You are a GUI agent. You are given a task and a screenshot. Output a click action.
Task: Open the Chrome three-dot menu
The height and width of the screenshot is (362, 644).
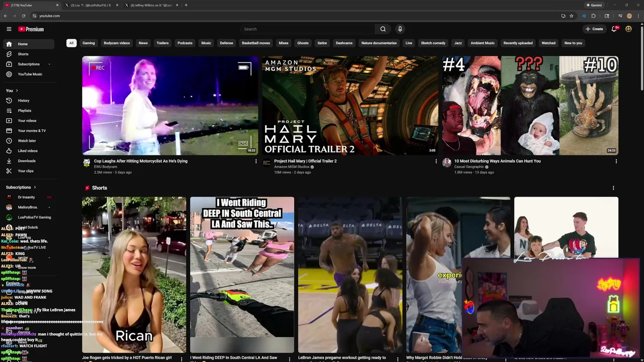click(x=638, y=16)
